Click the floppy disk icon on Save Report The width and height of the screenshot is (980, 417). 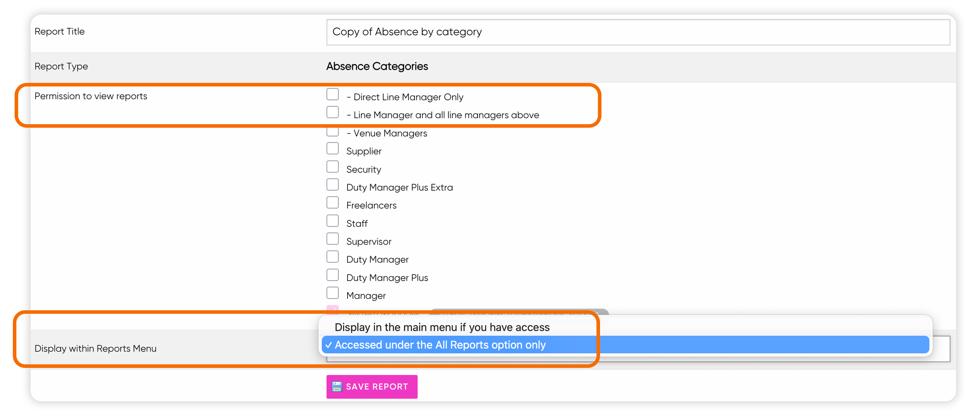tap(337, 386)
